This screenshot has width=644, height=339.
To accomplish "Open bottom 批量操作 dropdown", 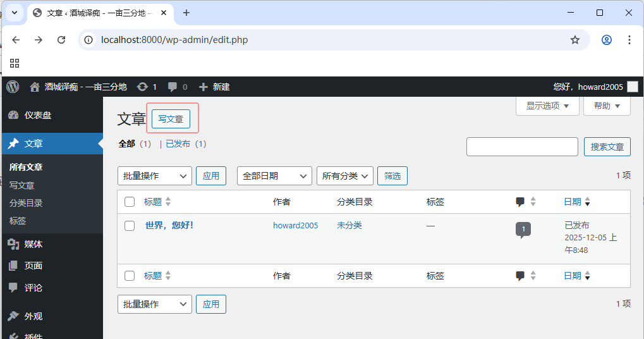I will (x=155, y=304).
